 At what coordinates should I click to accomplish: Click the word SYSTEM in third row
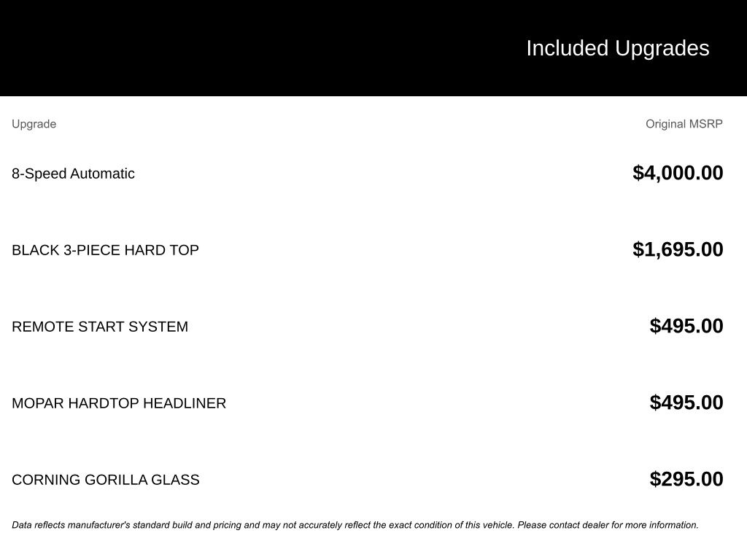158,327
